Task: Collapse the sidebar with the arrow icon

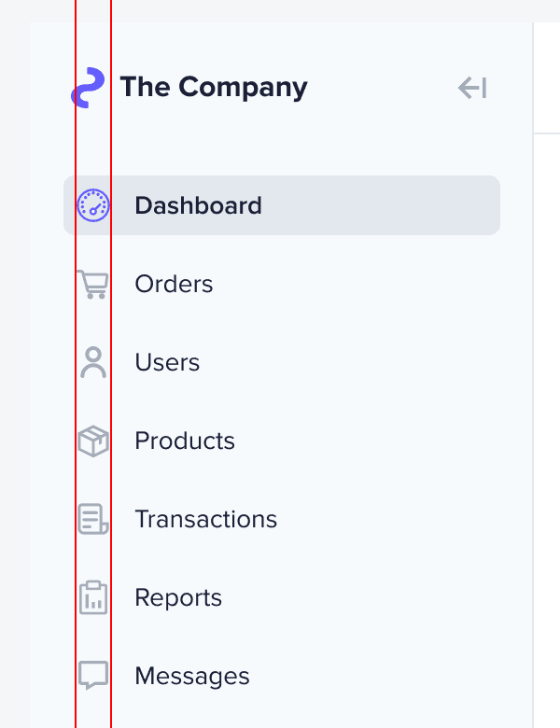Action: [472, 88]
